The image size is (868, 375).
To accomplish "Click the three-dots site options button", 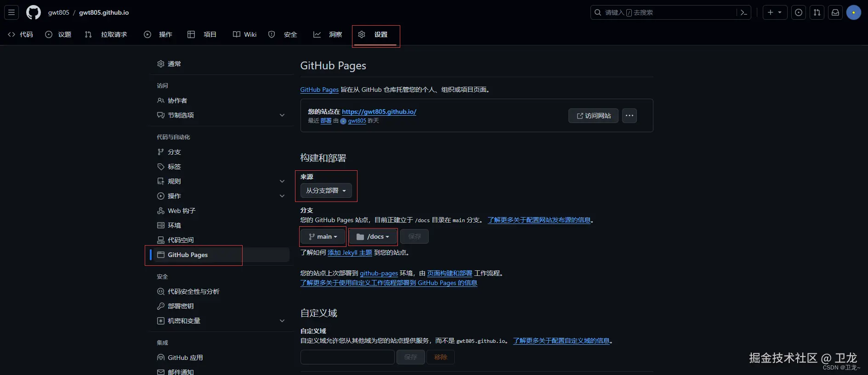I will [630, 116].
